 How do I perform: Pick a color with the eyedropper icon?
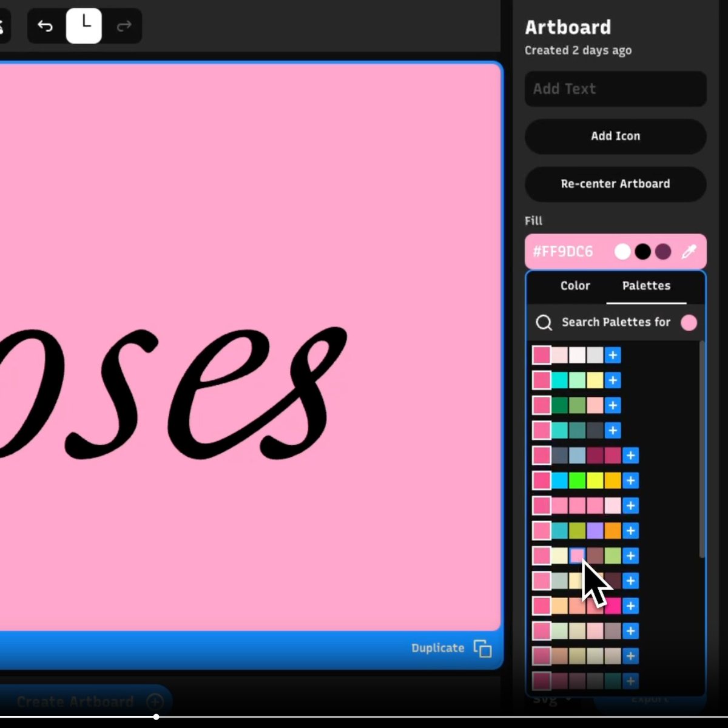(689, 252)
